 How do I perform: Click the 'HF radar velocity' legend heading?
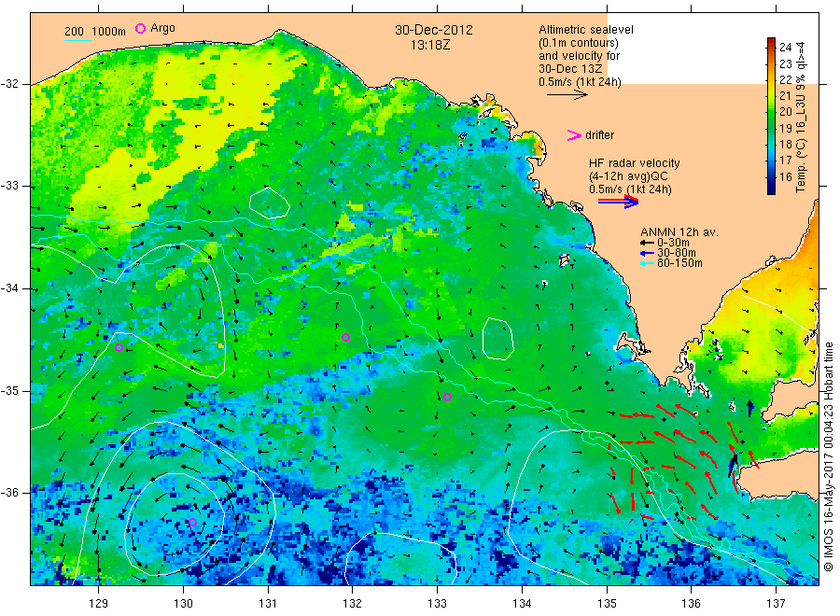pyautogui.click(x=635, y=163)
